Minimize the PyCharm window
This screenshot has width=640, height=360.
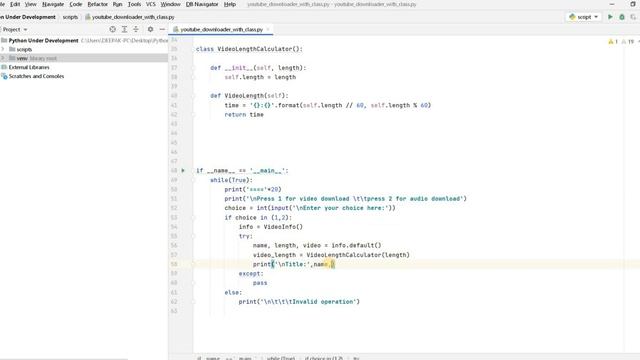tap(611, 4)
